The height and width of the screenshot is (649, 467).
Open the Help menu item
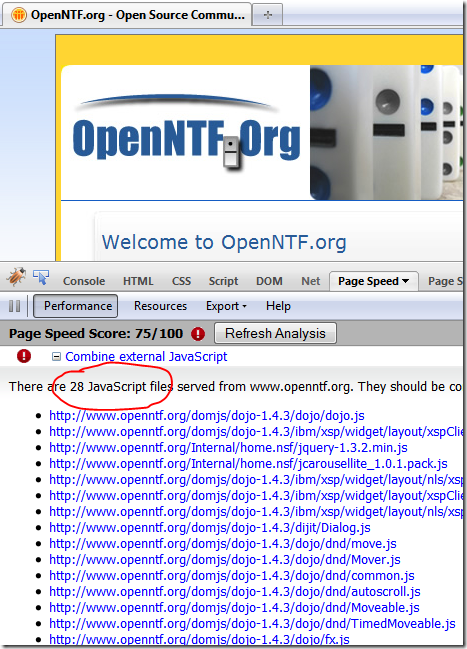(278, 306)
